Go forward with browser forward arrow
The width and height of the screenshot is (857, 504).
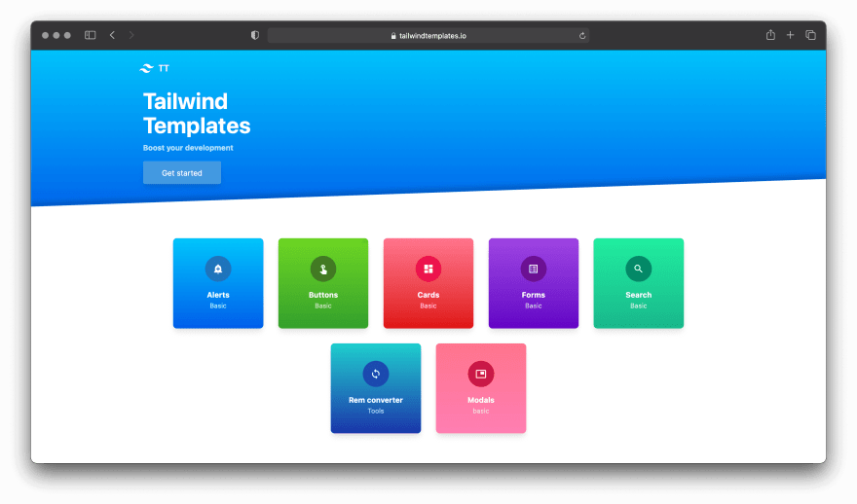pos(131,35)
